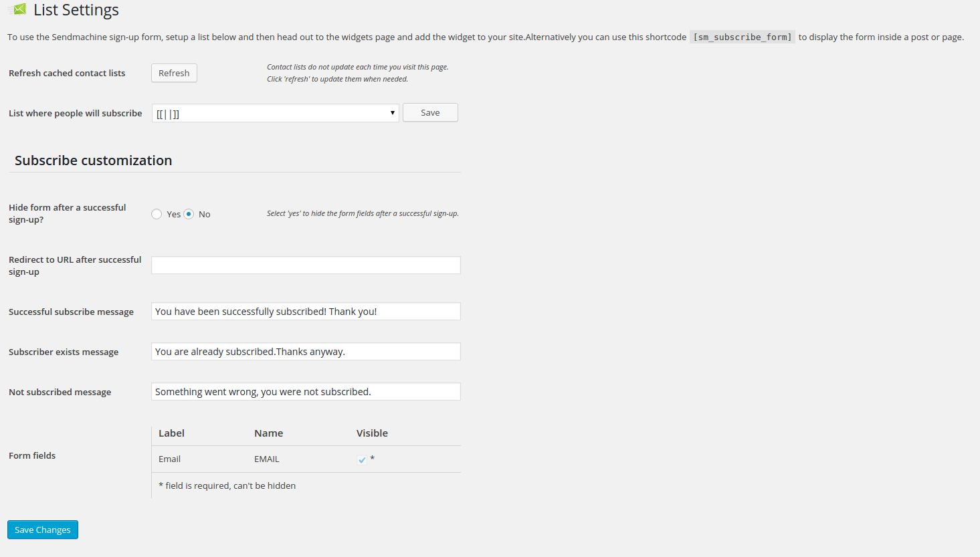Click the Refresh contact lists button
The width and height of the screenshot is (980, 557).
pyautogui.click(x=174, y=73)
